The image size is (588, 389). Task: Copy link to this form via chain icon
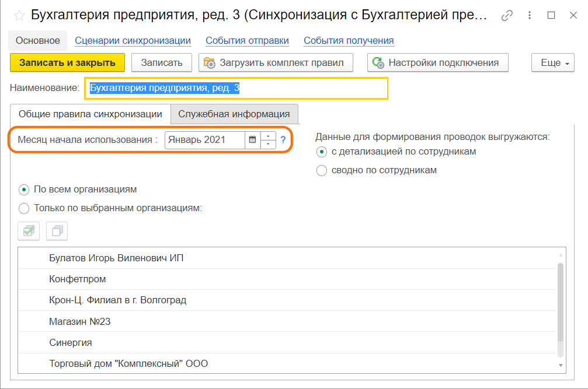(x=507, y=15)
